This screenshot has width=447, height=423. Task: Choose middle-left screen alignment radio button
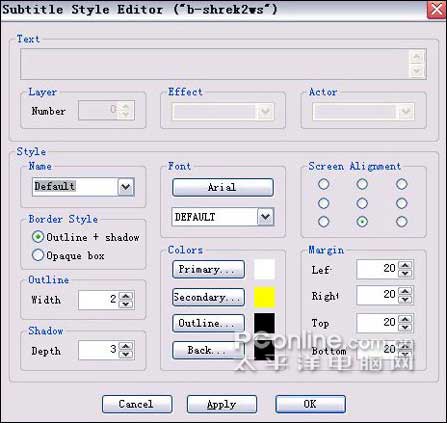(x=323, y=203)
